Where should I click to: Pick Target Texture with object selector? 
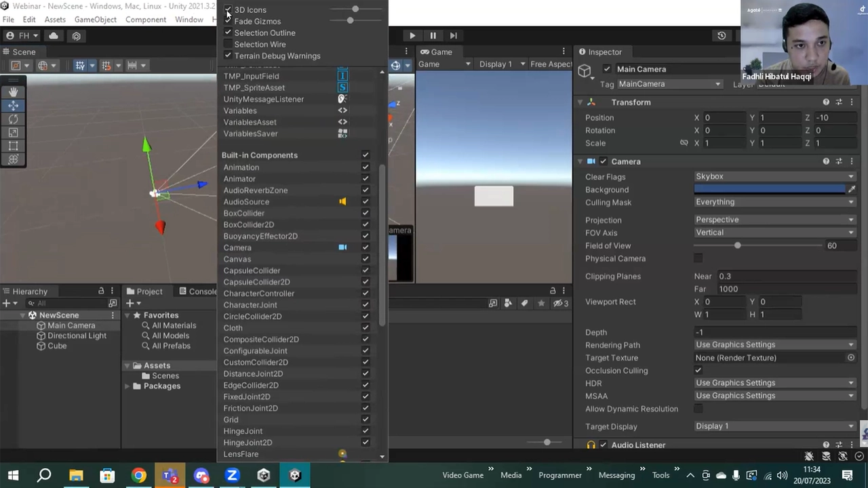pos(851,358)
